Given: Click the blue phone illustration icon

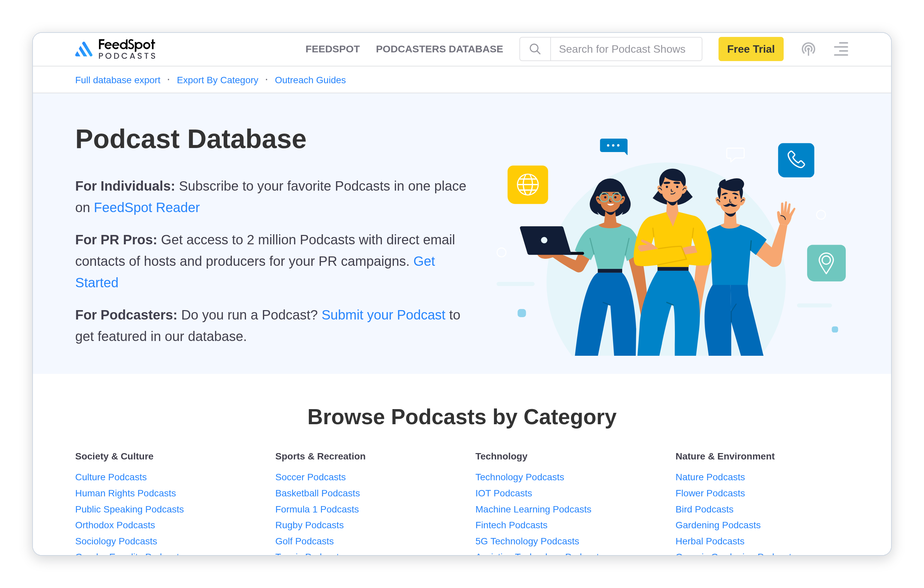Looking at the screenshot, I should pos(796,160).
